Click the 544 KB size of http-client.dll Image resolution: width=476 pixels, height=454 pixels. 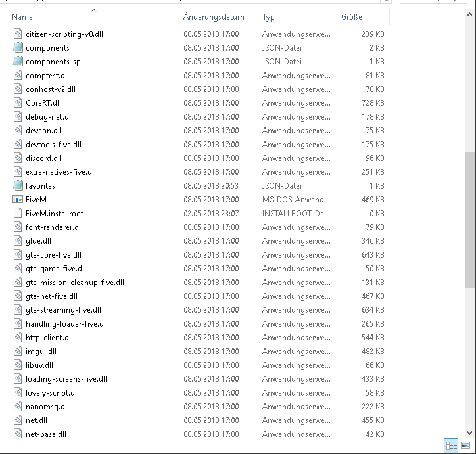pos(373,338)
